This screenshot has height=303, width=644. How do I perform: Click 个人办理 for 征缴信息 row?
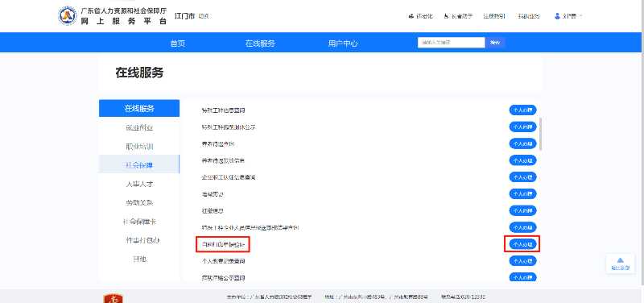point(522,210)
